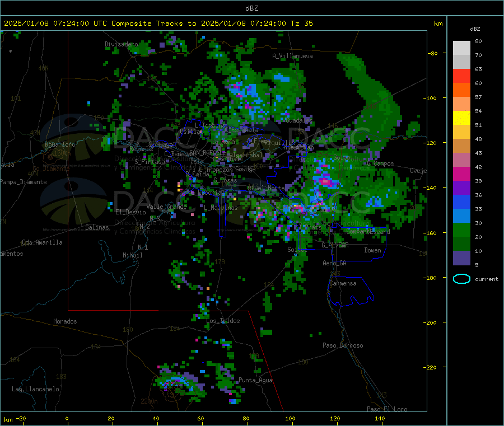Select the S_Pintada location label
Image resolution: width=504 pixels, height=426 pixels.
click(150, 162)
